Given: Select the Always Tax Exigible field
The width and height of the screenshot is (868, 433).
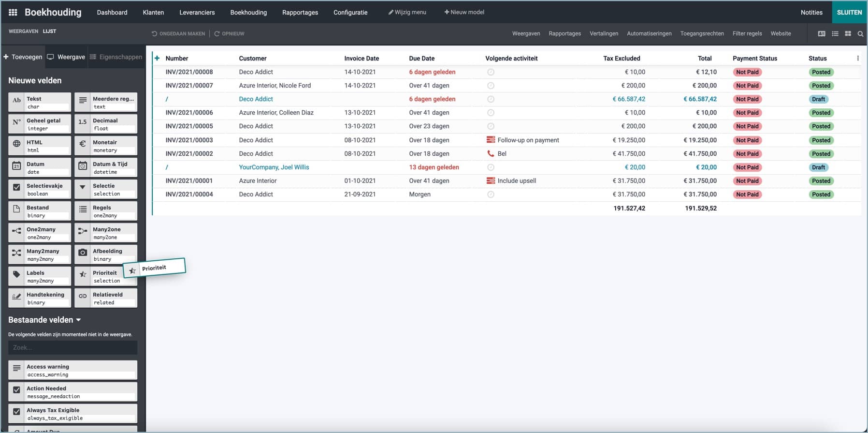Looking at the screenshot, I should tap(72, 414).
